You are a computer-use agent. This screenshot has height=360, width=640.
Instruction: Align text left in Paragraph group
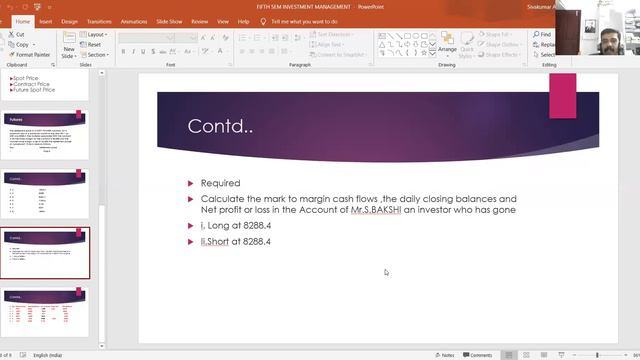click(x=242, y=51)
